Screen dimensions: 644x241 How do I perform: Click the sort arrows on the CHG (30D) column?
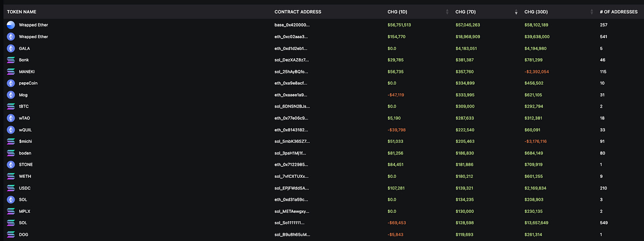[x=592, y=12]
